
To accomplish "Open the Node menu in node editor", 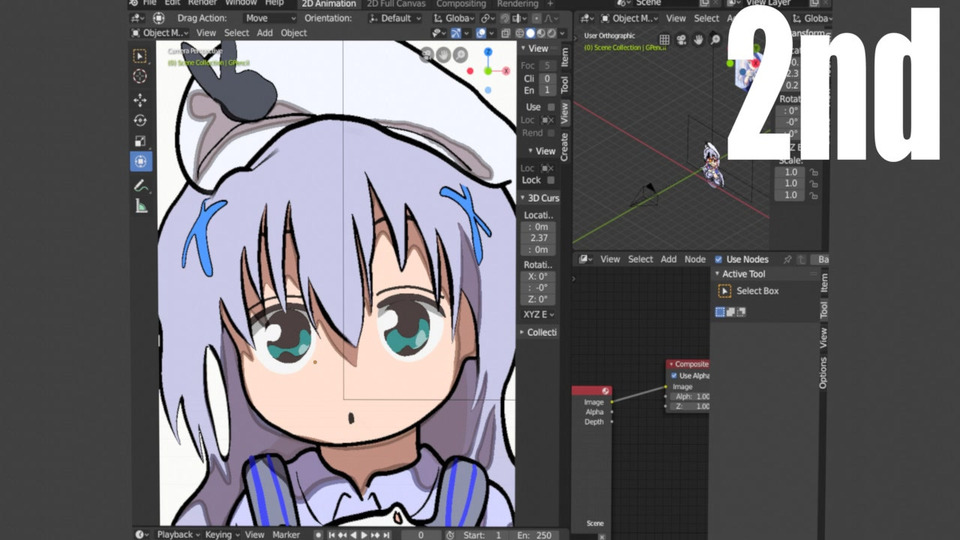I will pyautogui.click(x=695, y=260).
